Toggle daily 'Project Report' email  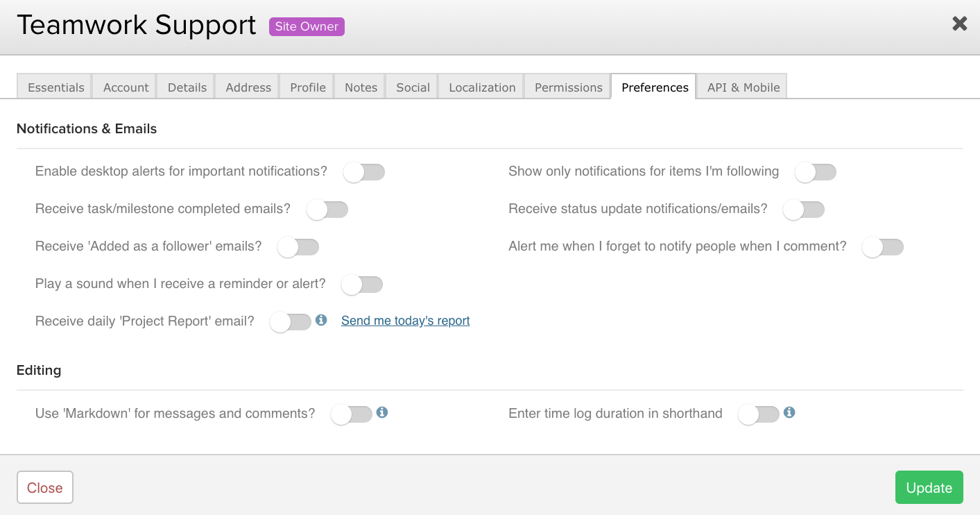click(291, 322)
